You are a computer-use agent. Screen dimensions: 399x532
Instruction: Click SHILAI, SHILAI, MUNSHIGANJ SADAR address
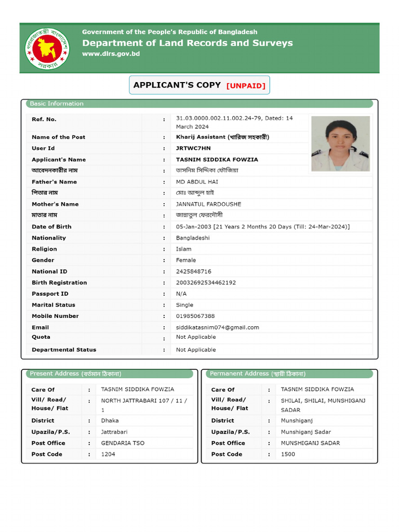pos(323,405)
